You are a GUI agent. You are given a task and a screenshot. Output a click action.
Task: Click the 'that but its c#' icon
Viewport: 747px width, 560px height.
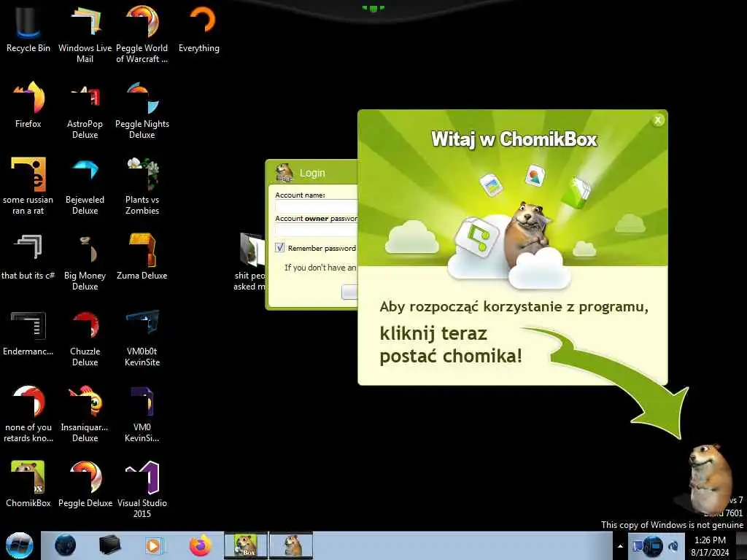[28, 257]
